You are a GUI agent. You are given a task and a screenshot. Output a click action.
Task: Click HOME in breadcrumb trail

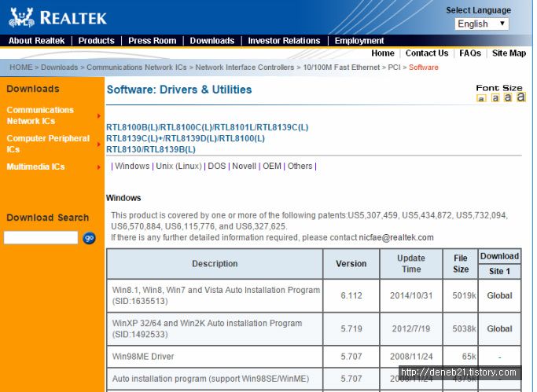click(21, 68)
